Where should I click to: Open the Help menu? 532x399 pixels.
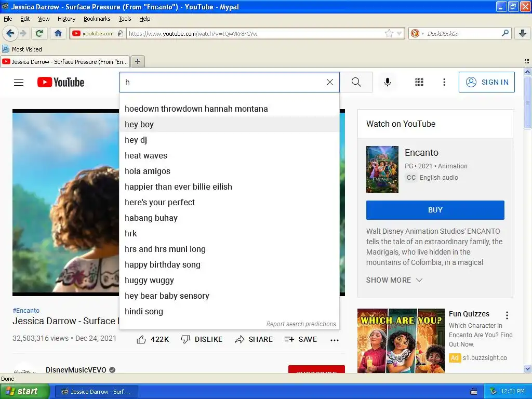[x=144, y=19]
